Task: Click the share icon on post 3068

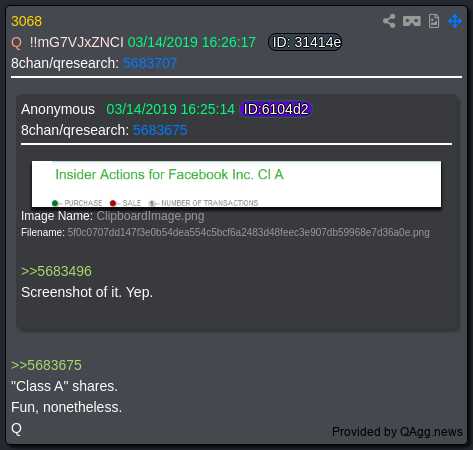Action: pos(389,21)
